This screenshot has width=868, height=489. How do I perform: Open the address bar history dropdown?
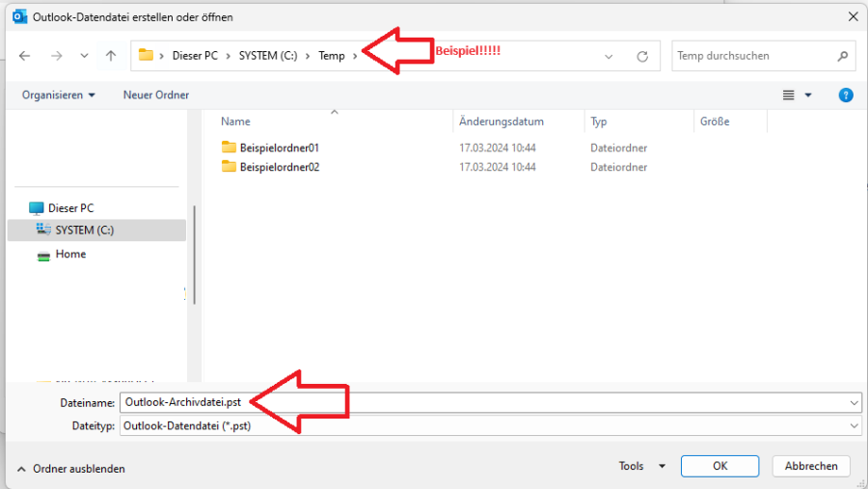pos(609,57)
